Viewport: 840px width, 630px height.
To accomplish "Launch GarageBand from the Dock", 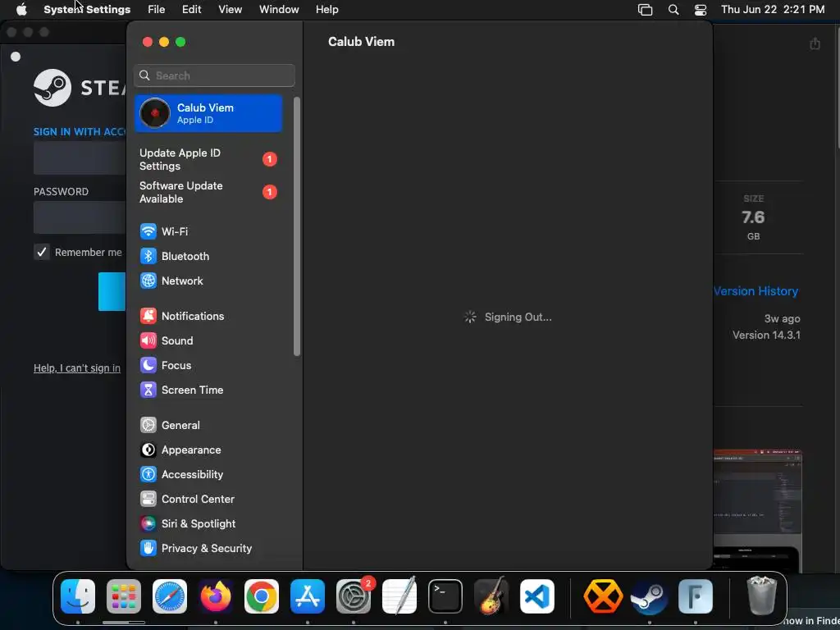I will coord(491,596).
